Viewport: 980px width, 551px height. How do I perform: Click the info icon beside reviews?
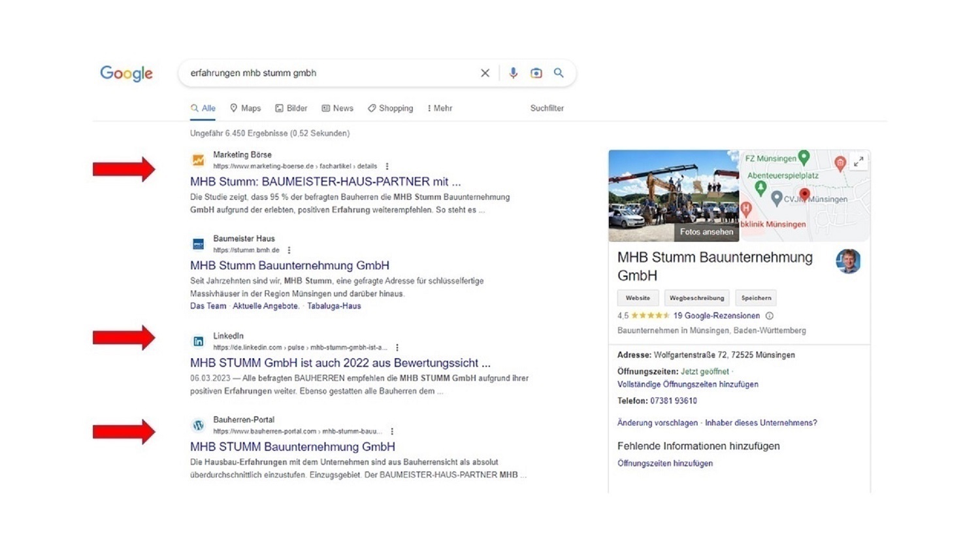tap(770, 316)
